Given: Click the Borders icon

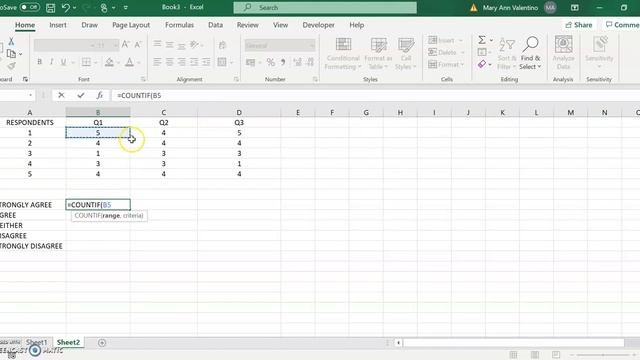Looking at the screenshot, I should 86,62.
